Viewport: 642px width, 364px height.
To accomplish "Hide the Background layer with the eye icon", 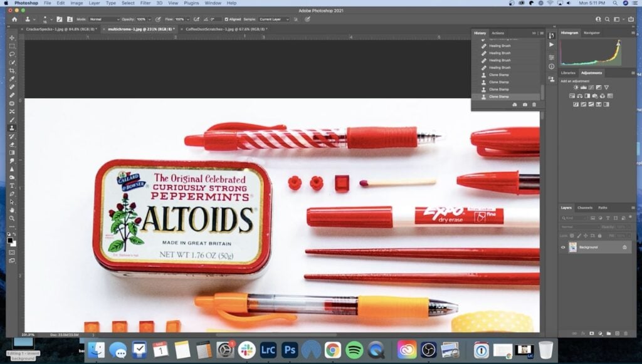I will 563,247.
